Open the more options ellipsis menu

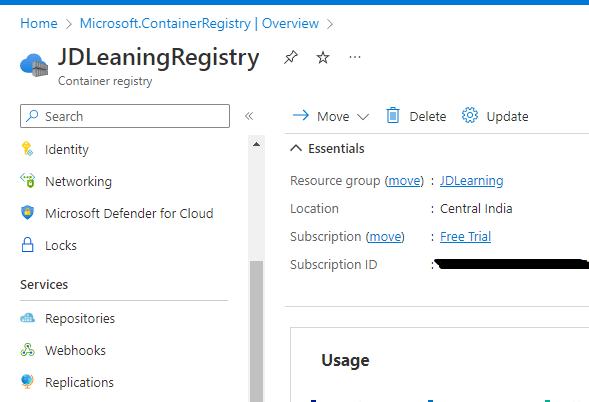355,57
